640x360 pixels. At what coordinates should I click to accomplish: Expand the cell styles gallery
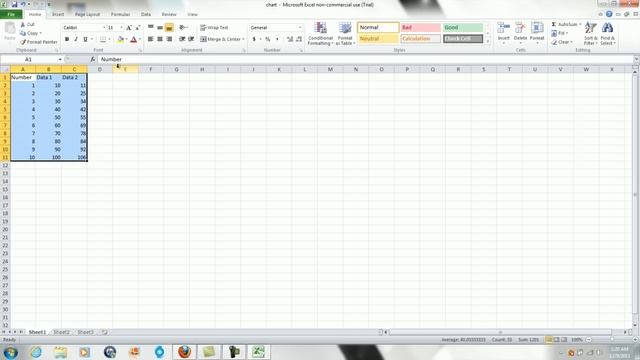[488, 41]
